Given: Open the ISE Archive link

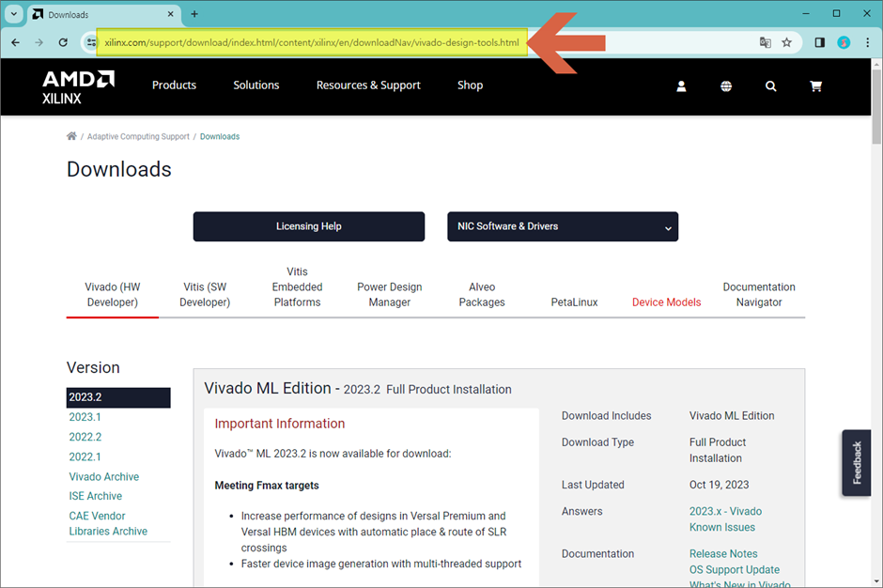Looking at the screenshot, I should (96, 496).
